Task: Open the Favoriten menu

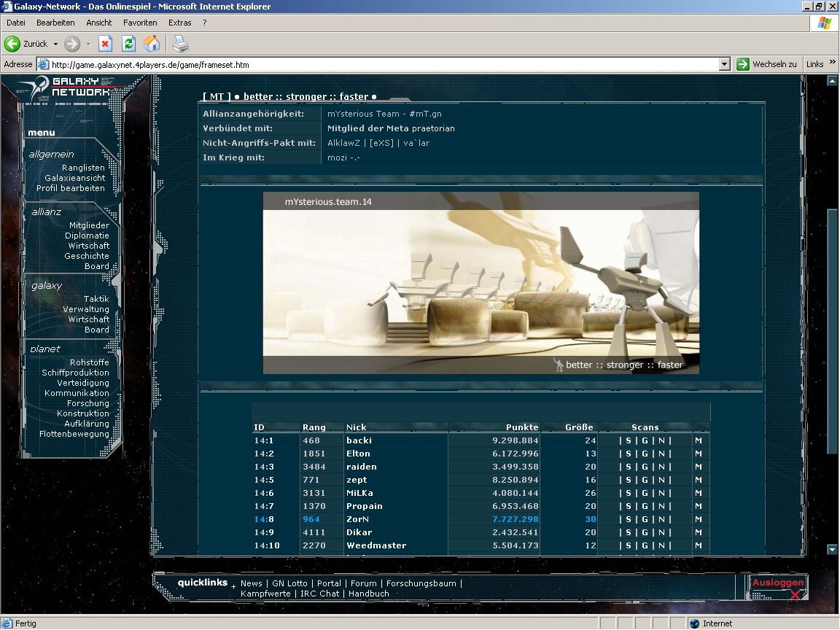Action: click(x=140, y=23)
